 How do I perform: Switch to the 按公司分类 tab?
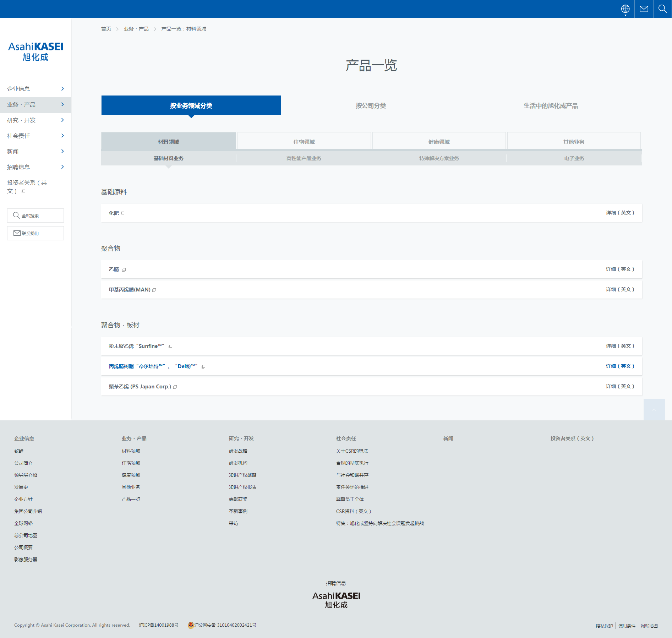(371, 105)
